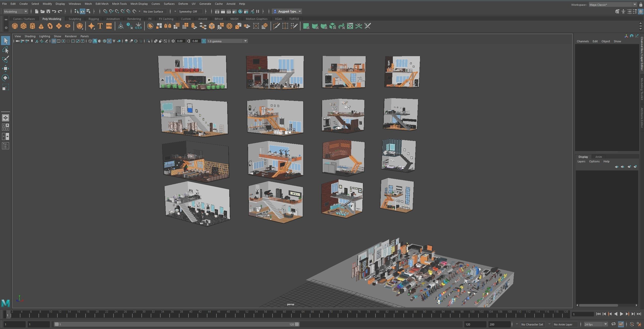Click the Symmetry: Off button

click(190, 11)
